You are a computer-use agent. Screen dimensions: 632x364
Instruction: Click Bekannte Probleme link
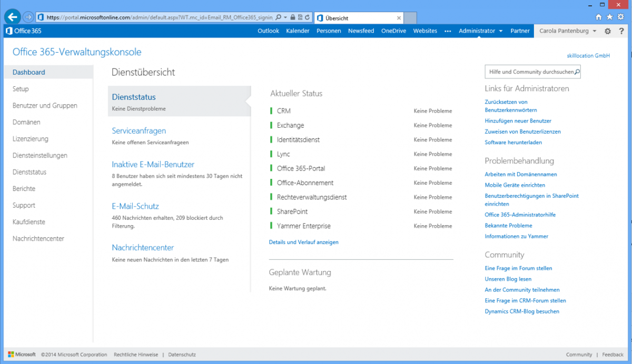tap(509, 226)
